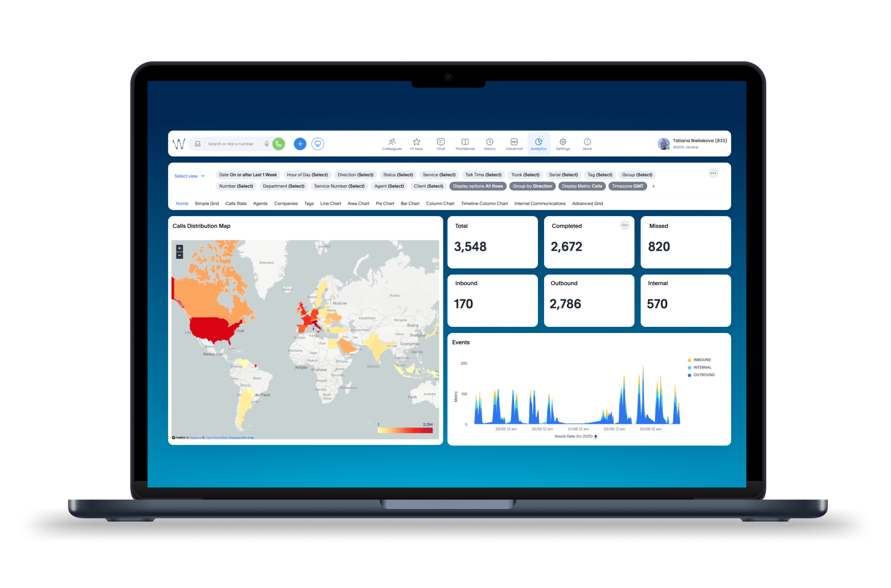Screen dimensions: 891x588
Task: Switch to the Calls Stats tab
Action: coord(236,204)
